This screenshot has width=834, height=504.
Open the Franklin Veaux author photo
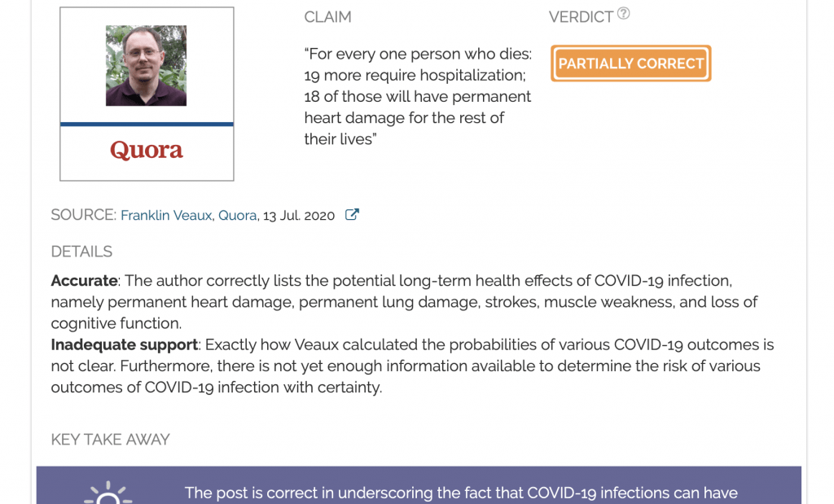[147, 66]
